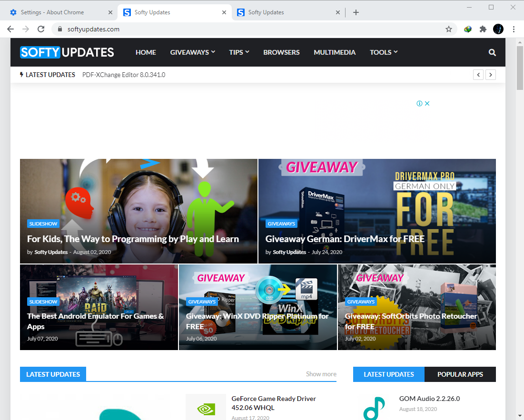Click SLIDESHOW tag on Android Emulator article
524x420 pixels.
point(43,302)
